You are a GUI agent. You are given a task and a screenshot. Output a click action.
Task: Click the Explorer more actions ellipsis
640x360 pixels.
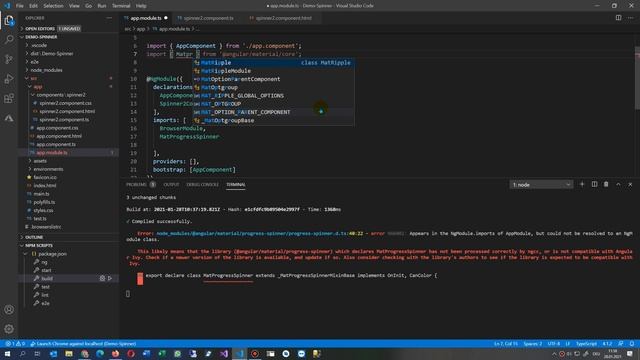[x=109, y=18]
